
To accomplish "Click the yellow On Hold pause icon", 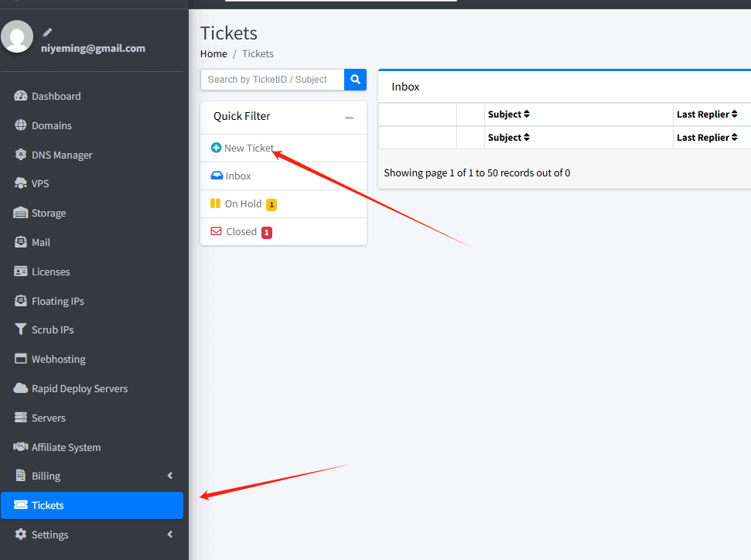I will (216, 203).
